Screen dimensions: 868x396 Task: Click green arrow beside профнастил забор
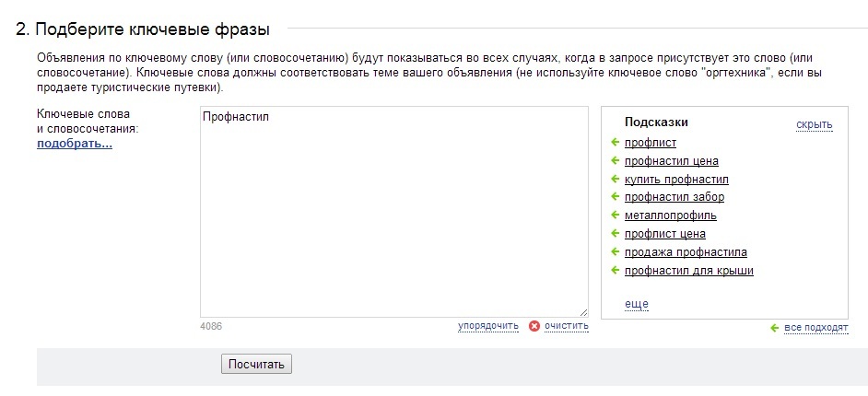(x=615, y=197)
